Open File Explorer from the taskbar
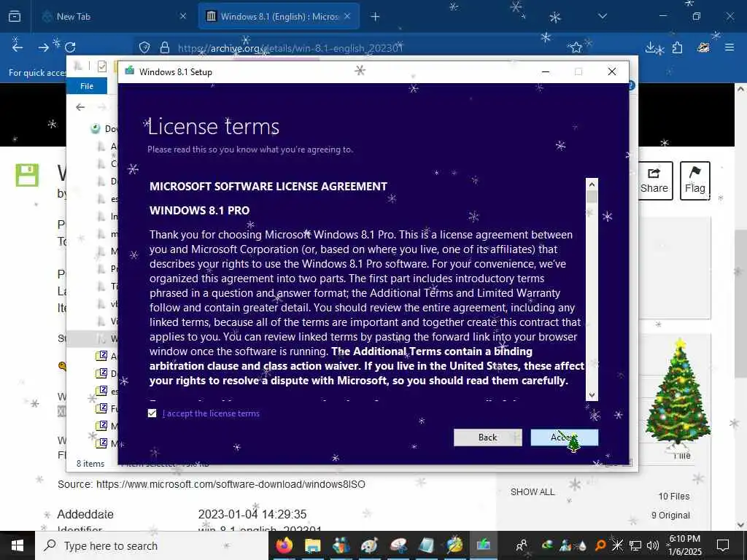The height and width of the screenshot is (560, 747). point(312,545)
